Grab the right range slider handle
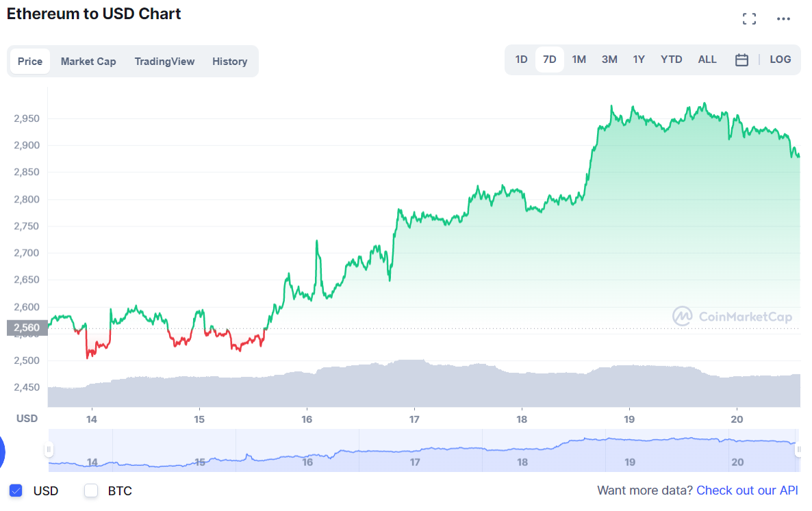The image size is (812, 511). [798, 450]
